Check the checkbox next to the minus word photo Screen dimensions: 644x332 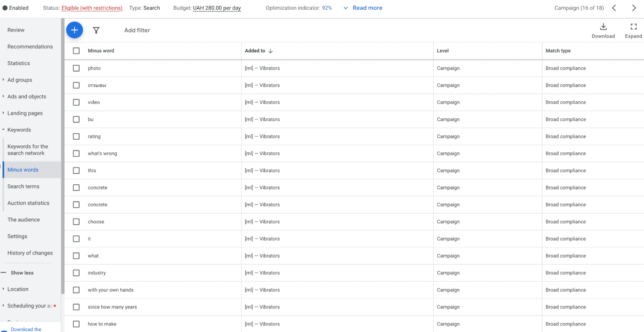(x=76, y=68)
